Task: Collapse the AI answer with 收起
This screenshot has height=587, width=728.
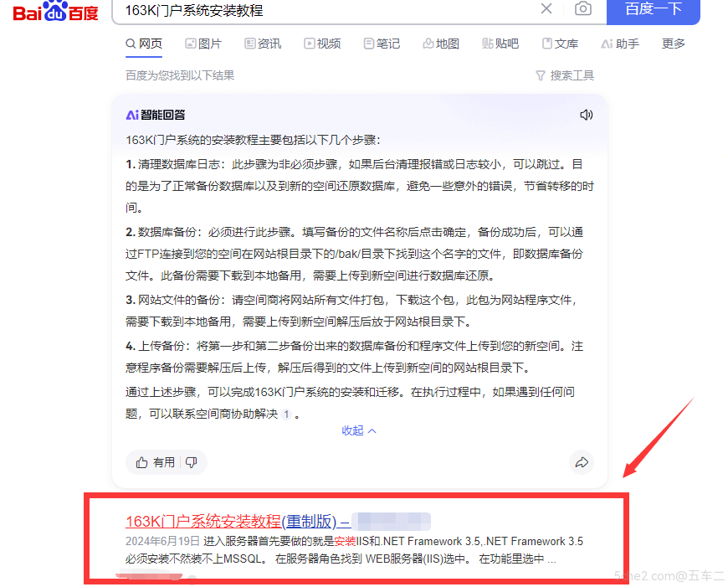Action: pyautogui.click(x=358, y=431)
